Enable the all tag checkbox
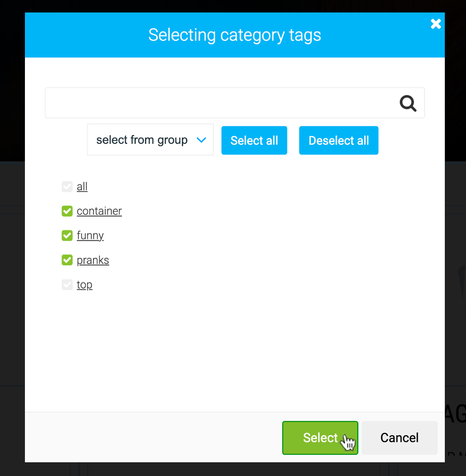This screenshot has width=466, height=476. 67,186
